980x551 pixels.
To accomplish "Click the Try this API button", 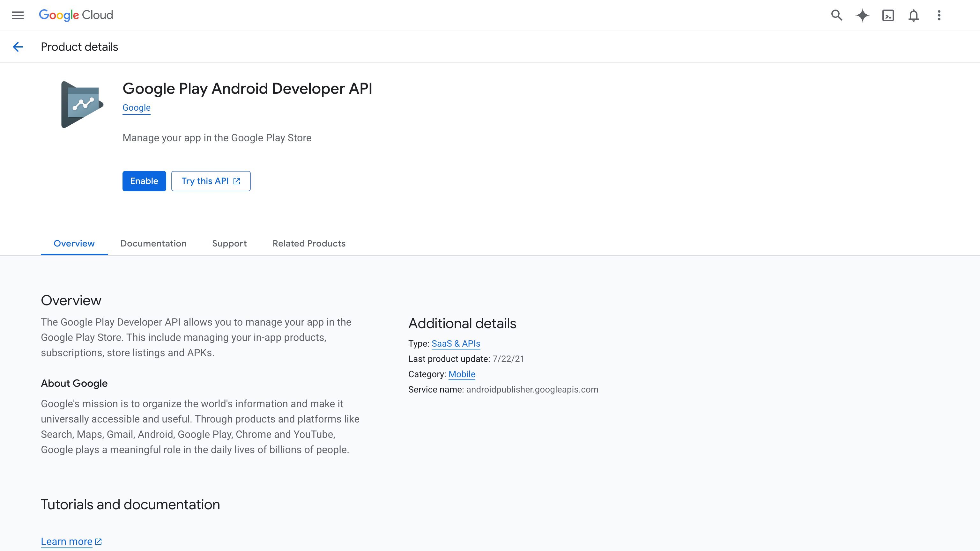I will 211,181.
